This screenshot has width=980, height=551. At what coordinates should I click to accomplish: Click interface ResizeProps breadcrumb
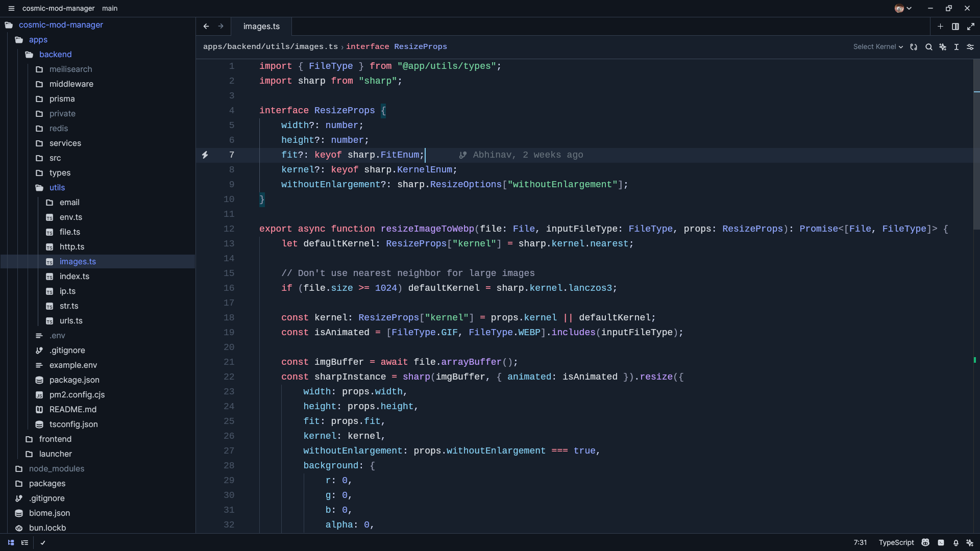point(397,46)
